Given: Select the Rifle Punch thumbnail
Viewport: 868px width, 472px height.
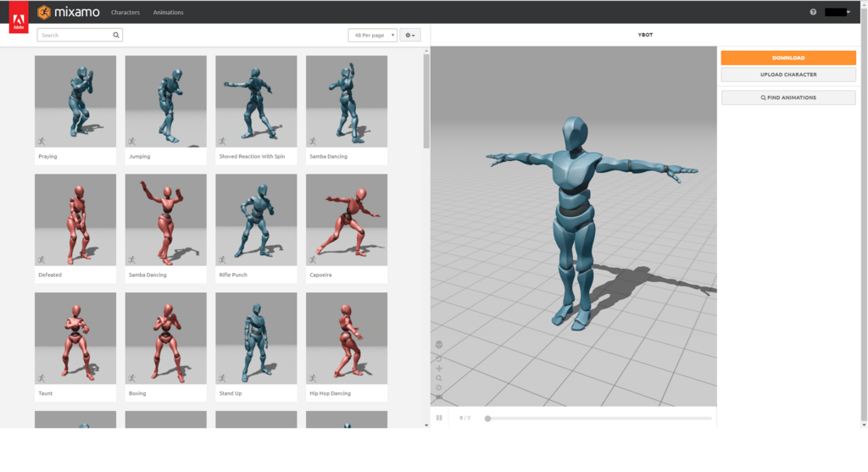Looking at the screenshot, I should click(256, 219).
